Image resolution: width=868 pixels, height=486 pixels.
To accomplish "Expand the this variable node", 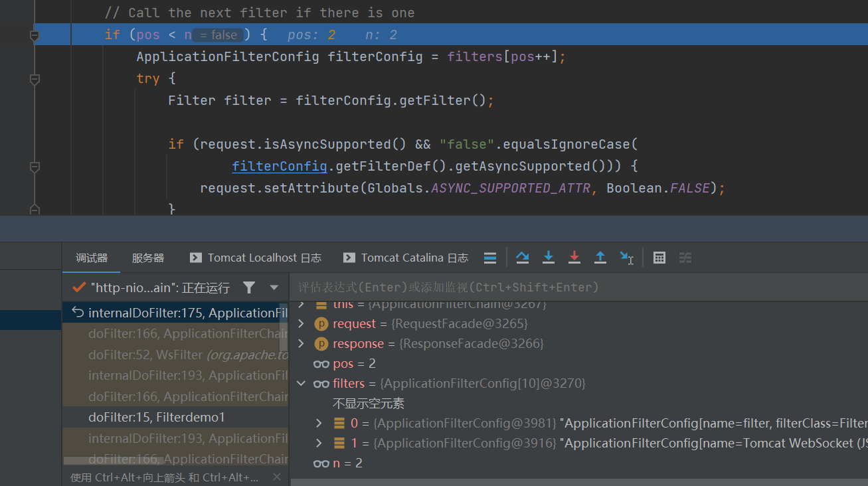I will (301, 305).
